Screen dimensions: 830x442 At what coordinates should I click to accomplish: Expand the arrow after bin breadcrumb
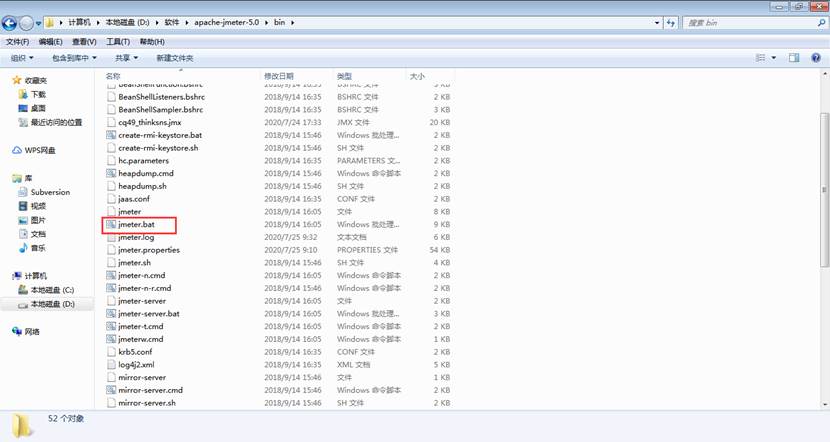(292, 23)
